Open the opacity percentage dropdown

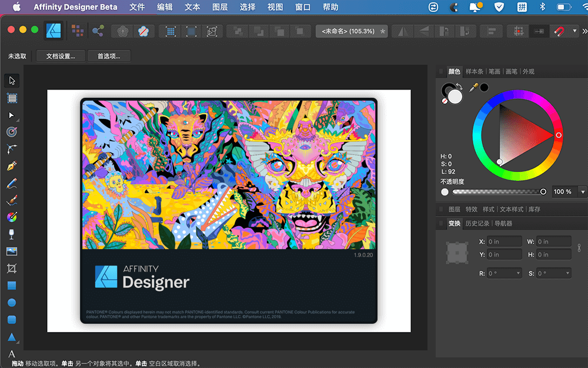point(583,192)
